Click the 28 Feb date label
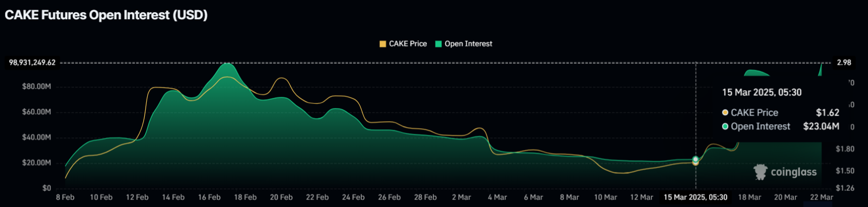The width and height of the screenshot is (868, 207). click(x=425, y=197)
